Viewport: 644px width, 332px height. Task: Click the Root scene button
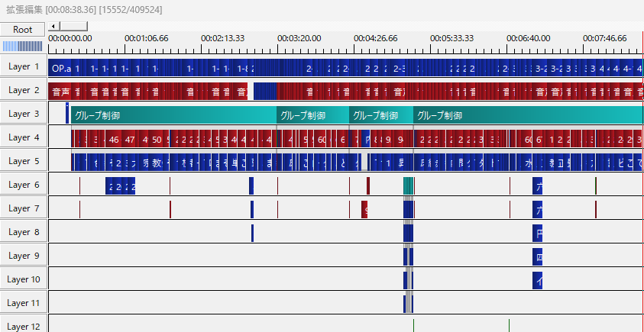[23, 30]
